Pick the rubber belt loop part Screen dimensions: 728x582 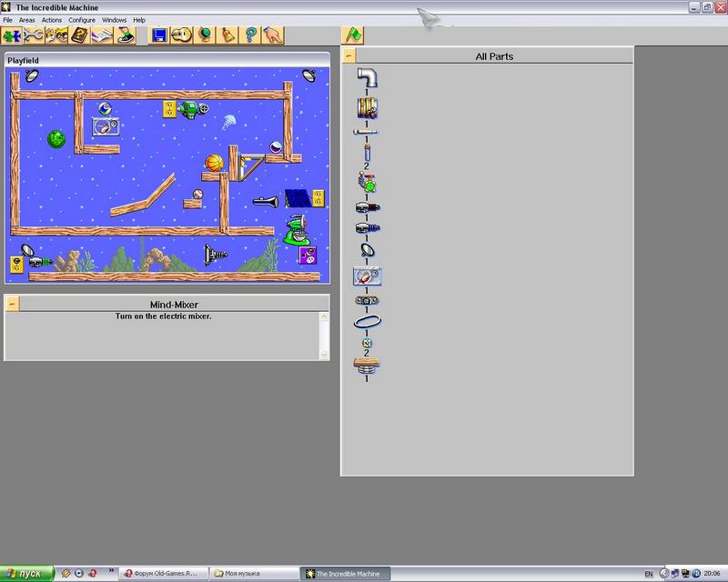[x=367, y=322]
